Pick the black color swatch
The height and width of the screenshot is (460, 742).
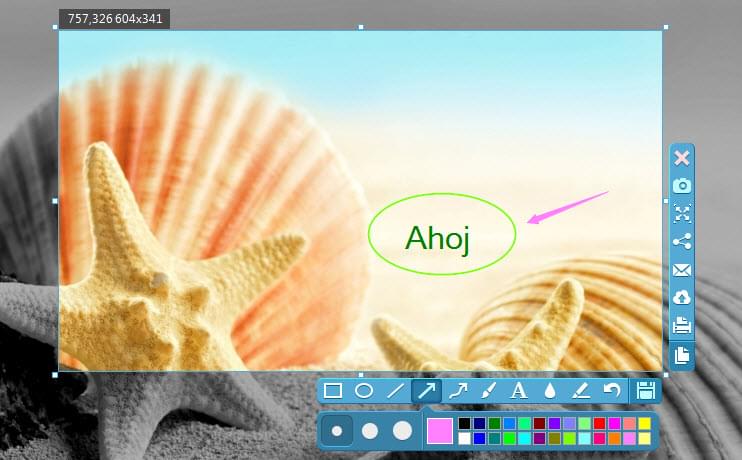(464, 424)
